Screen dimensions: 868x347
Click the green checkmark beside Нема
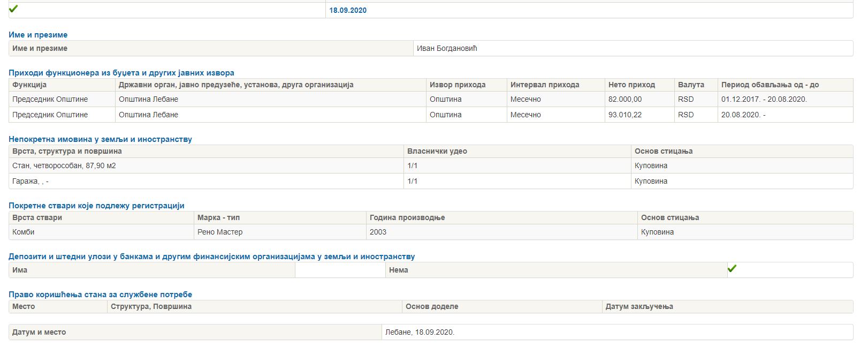732,268
